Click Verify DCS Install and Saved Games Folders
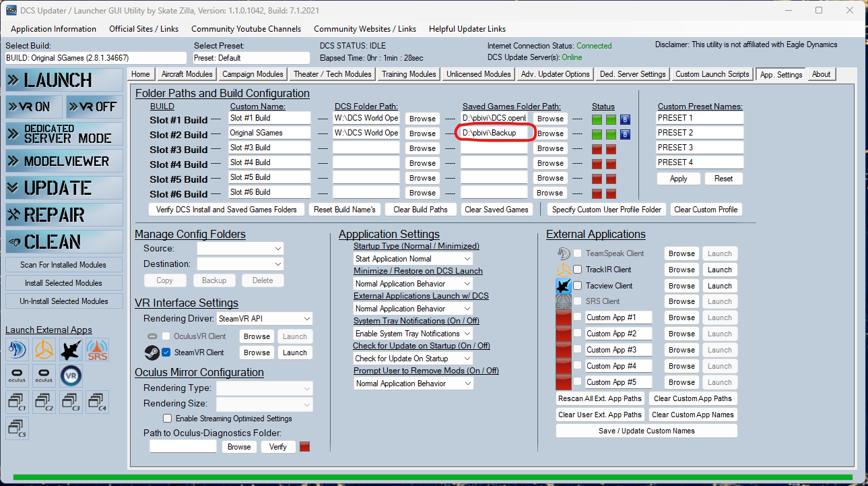Viewport: 868px width, 486px height. tap(226, 210)
